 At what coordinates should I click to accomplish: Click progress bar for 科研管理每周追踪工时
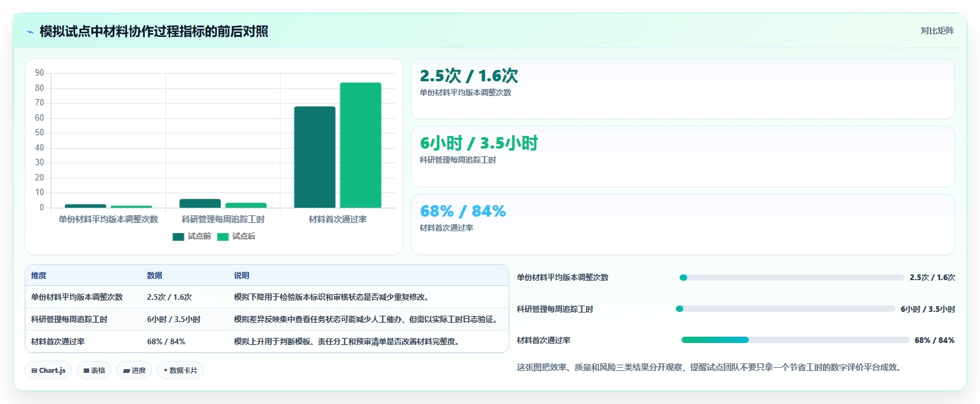(x=785, y=309)
